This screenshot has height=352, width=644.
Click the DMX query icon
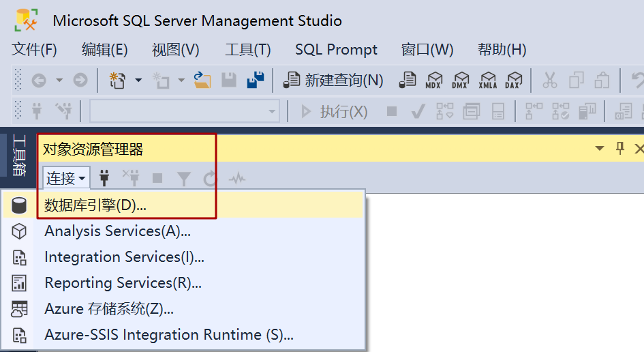[461, 80]
